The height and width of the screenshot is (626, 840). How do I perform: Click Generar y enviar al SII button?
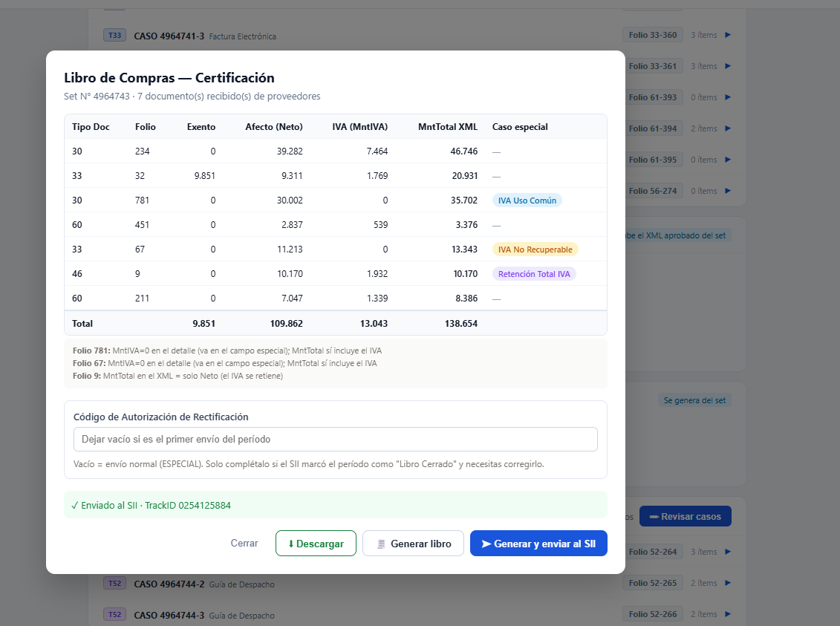click(538, 543)
